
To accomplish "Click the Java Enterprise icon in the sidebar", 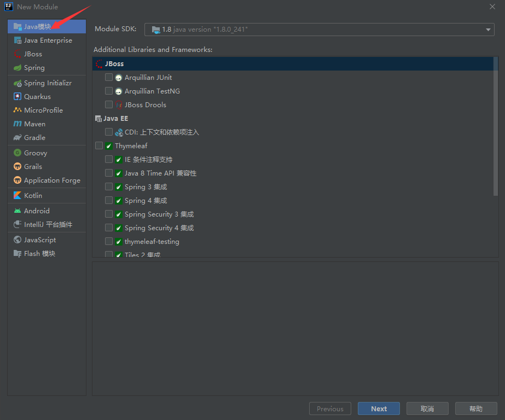I will (18, 40).
